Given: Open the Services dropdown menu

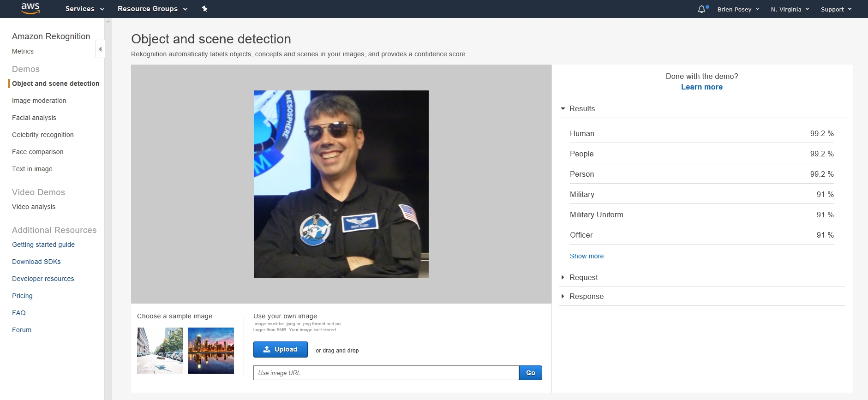Looking at the screenshot, I should (85, 9).
